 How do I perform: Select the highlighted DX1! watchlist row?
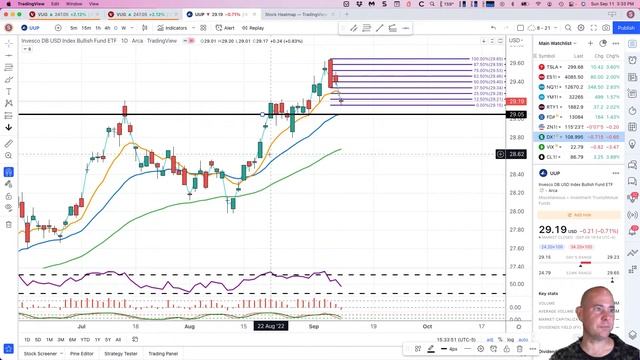pos(578,137)
